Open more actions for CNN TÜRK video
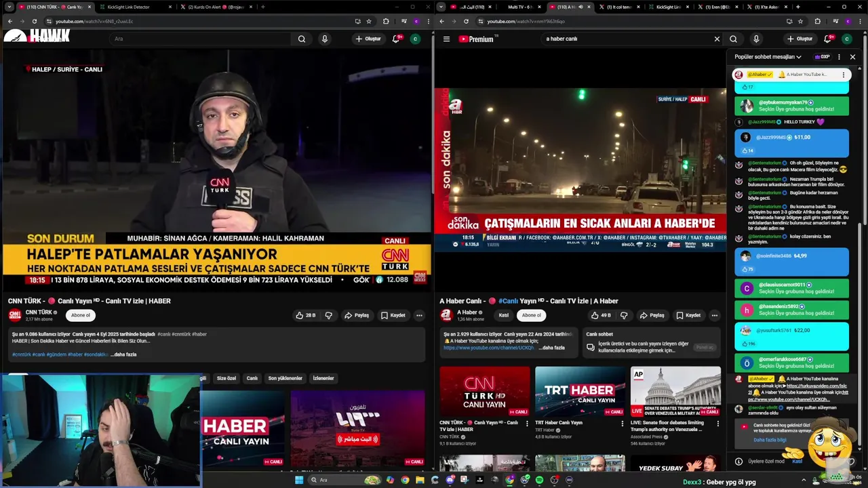Image resolution: width=868 pixels, height=488 pixels. pyautogui.click(x=419, y=315)
